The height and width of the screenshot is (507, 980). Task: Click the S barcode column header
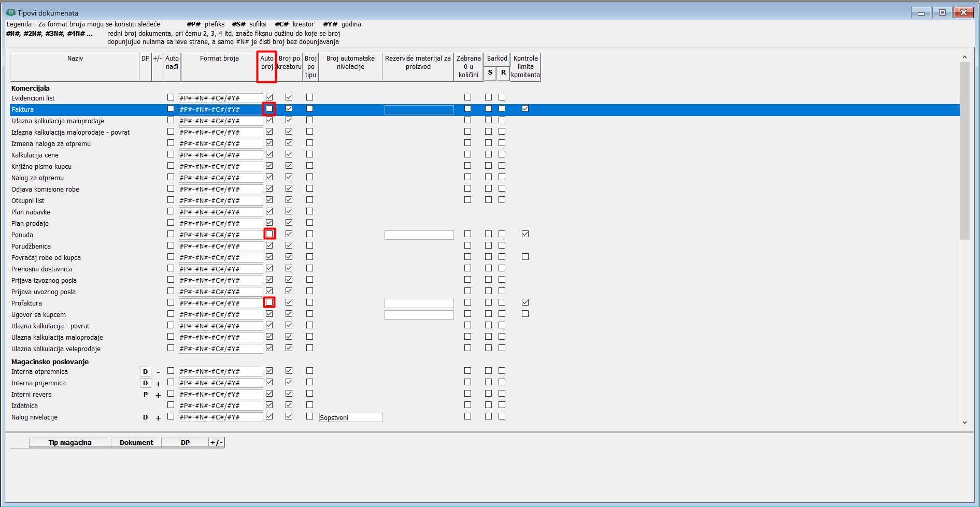[490, 73]
